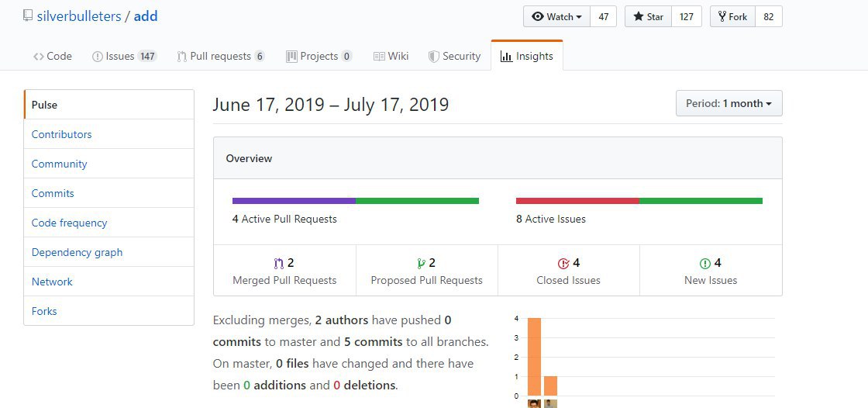This screenshot has height=408, width=868.
Task: Click second contributor avatar below the chart
Action: click(x=550, y=403)
